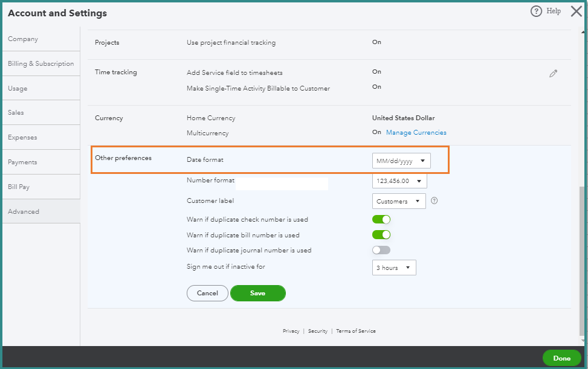Image resolution: width=588 pixels, height=369 pixels.
Task: Open the Date format dropdown
Action: (401, 161)
